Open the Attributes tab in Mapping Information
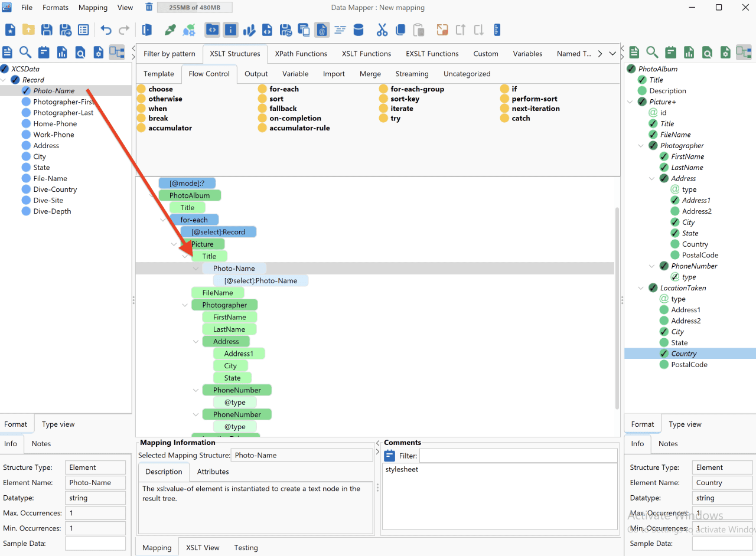This screenshot has height=556, width=756. [x=213, y=472]
